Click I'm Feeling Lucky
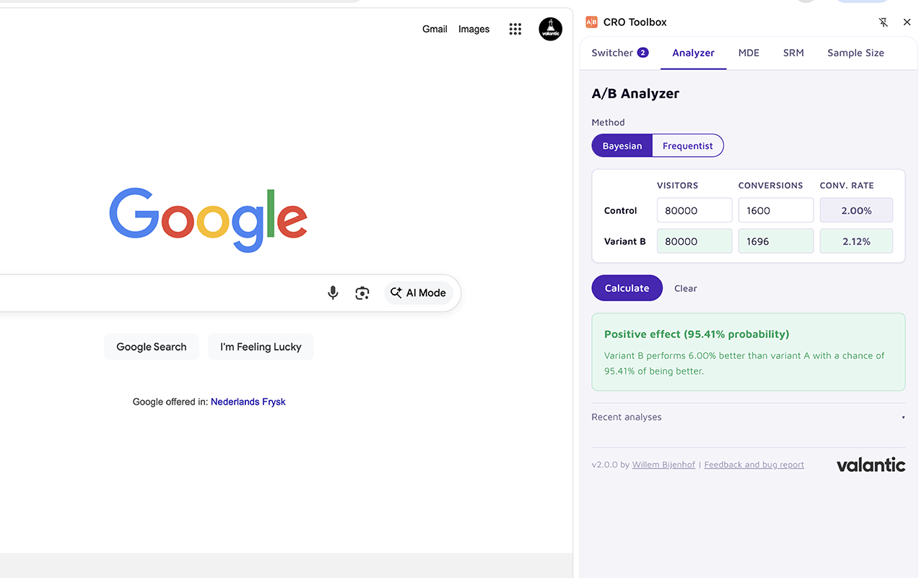The height and width of the screenshot is (578, 924). click(261, 347)
